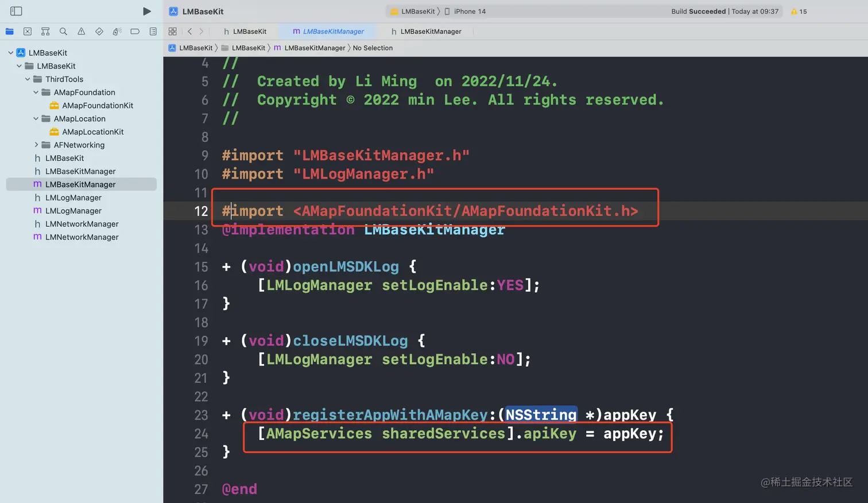
Task: Open the Debug navigator spray icon
Action: 117,32
